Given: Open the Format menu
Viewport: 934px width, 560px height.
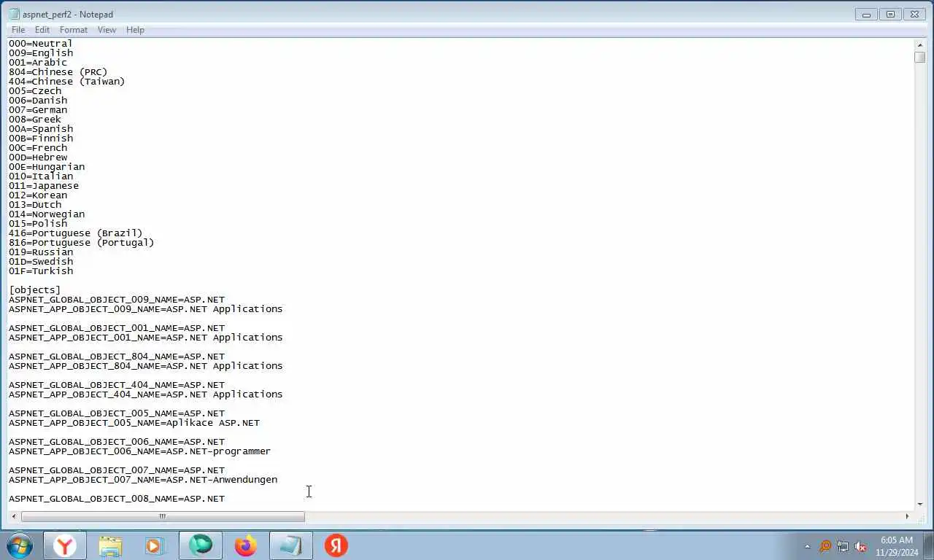Looking at the screenshot, I should (x=74, y=30).
